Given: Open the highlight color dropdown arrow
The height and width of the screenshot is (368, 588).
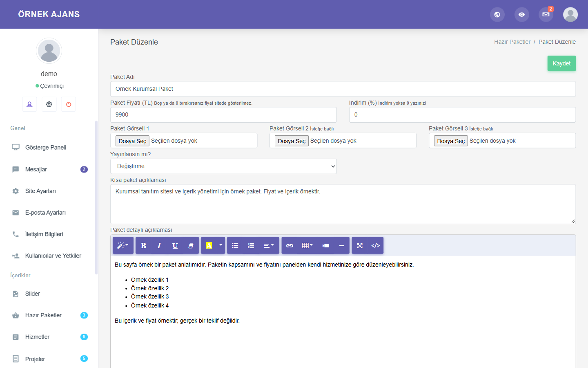Looking at the screenshot, I should 221,245.
